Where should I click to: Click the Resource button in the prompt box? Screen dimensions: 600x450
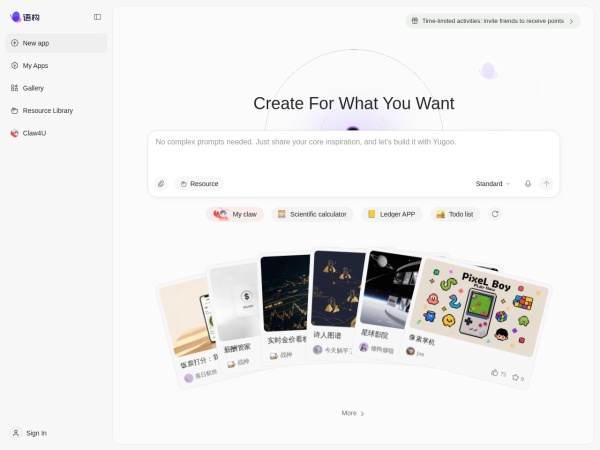199,184
